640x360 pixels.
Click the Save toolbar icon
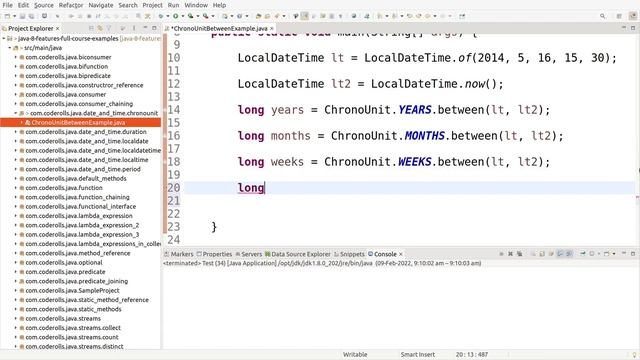coord(22,16)
